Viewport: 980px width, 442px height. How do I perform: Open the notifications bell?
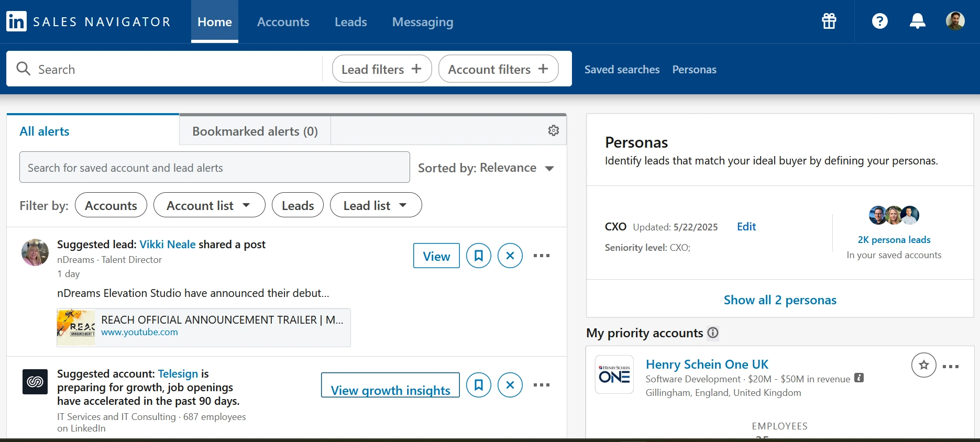coord(917,21)
